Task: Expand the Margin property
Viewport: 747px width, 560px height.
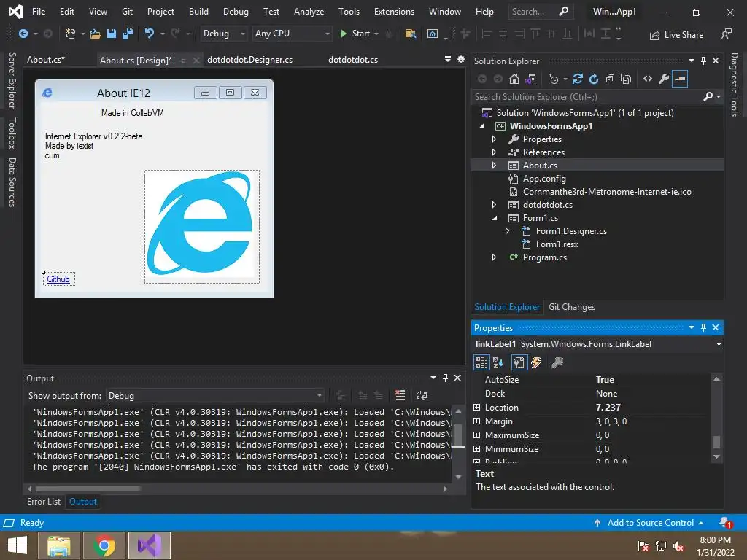Action: (477, 421)
